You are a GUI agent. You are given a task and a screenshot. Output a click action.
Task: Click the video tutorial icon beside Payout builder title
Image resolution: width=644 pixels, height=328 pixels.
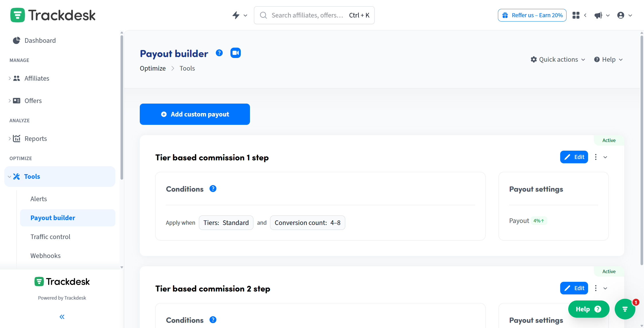(235, 53)
